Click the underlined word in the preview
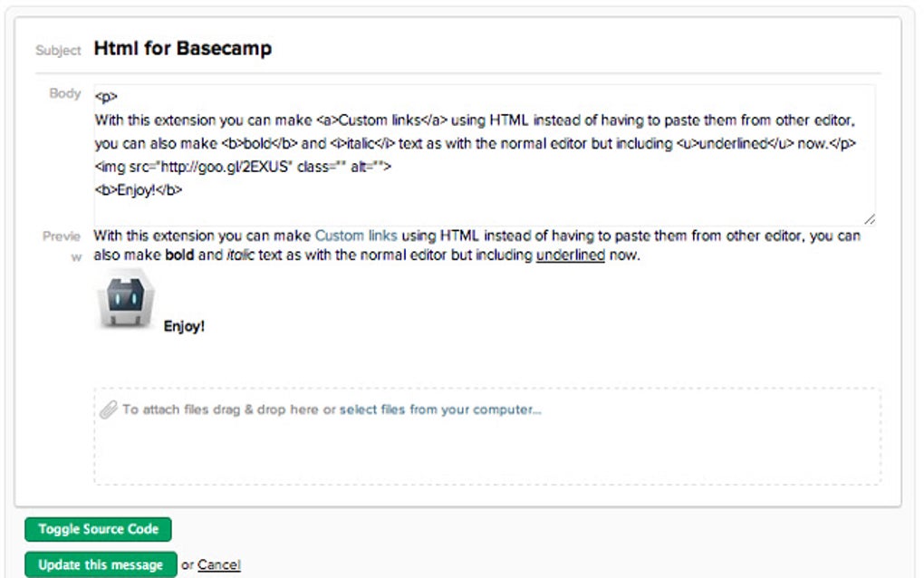924x578 pixels. (571, 255)
